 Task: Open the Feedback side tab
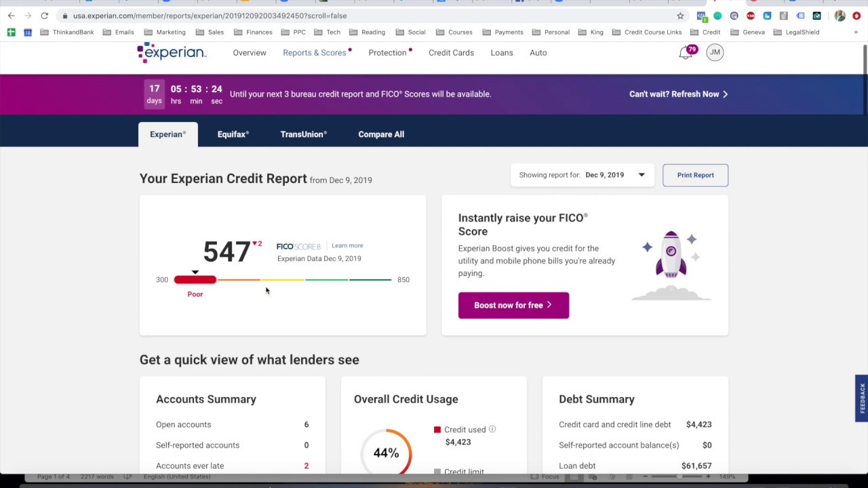pyautogui.click(x=862, y=398)
